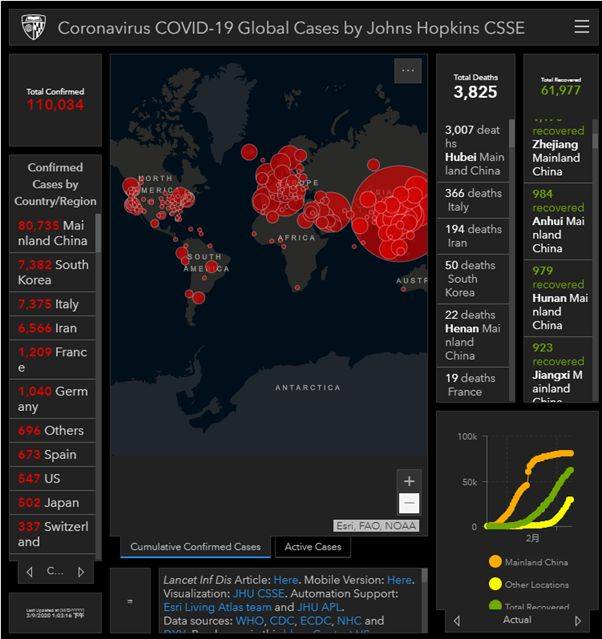Switch to Cumulative Confirmed Cases tab
This screenshot has width=602, height=639.
[195, 547]
